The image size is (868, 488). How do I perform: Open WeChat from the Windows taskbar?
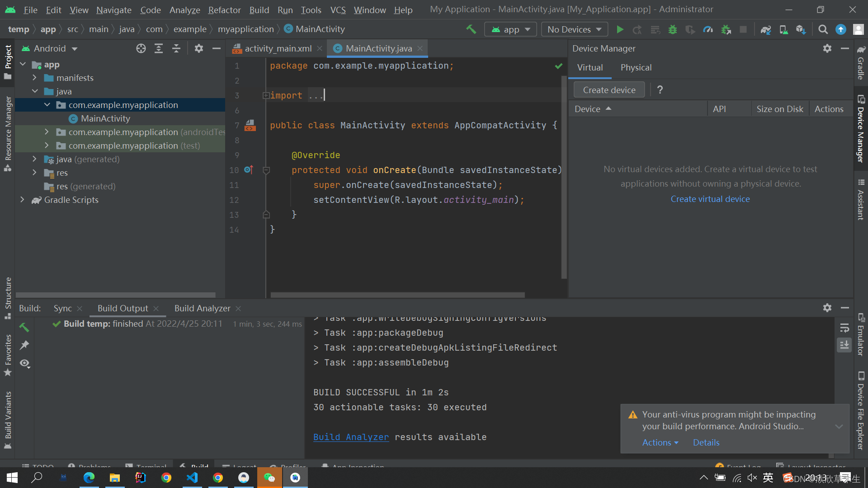[269, 478]
